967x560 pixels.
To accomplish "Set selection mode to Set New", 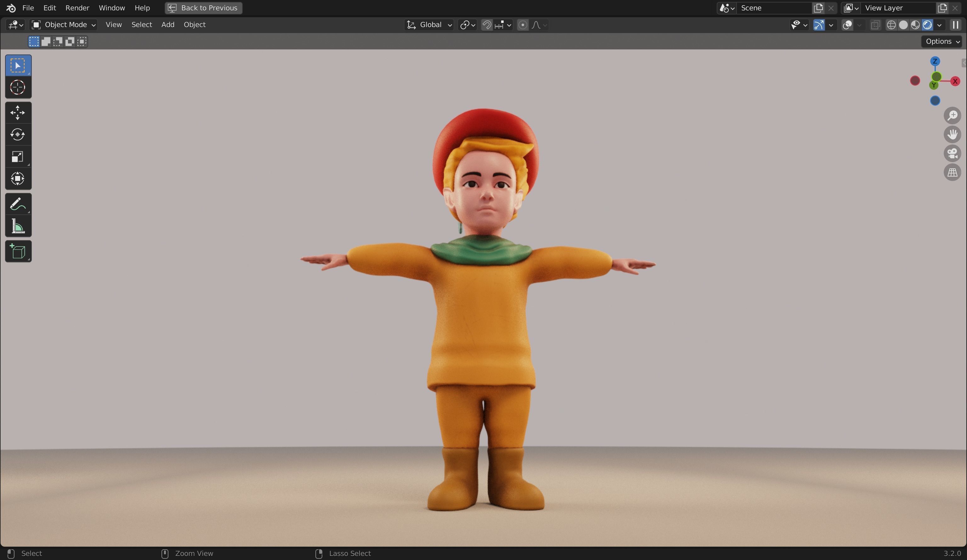I will (x=34, y=42).
